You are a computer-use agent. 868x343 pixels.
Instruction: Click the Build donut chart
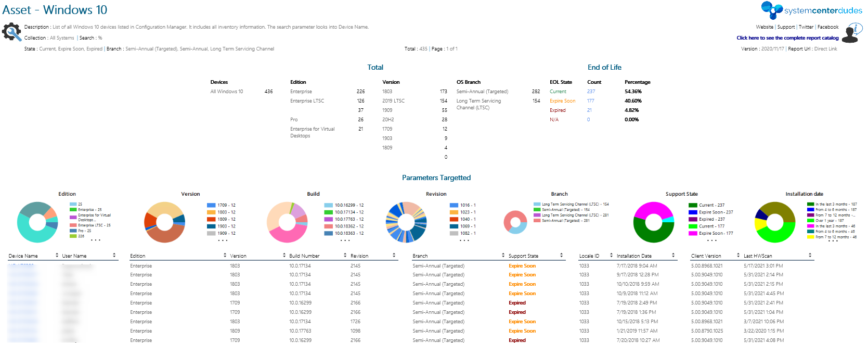coord(287,222)
